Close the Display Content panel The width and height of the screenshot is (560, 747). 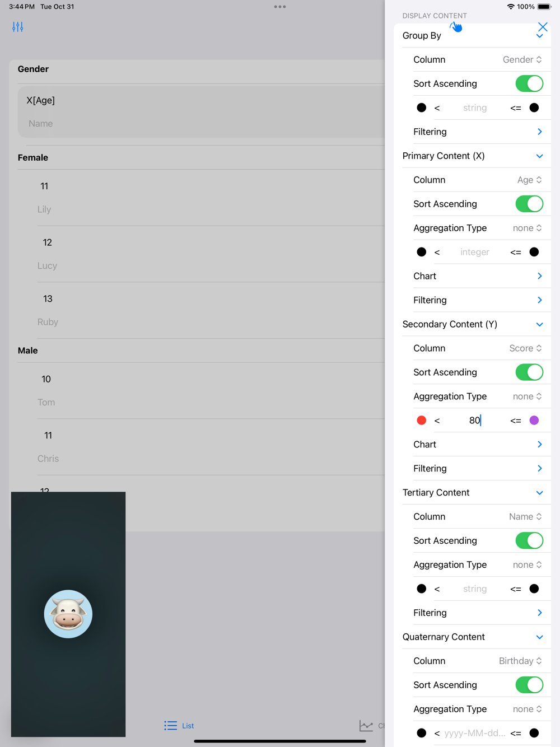point(542,27)
